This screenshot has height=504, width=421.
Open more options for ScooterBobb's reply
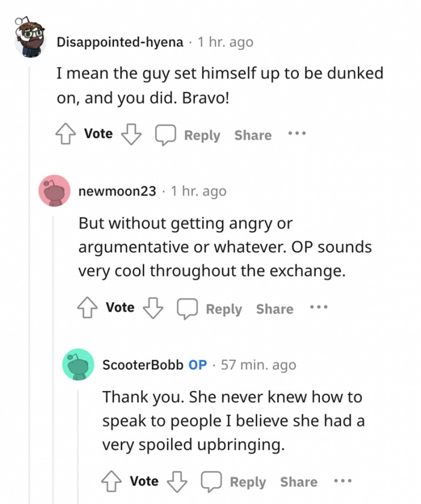[343, 479]
